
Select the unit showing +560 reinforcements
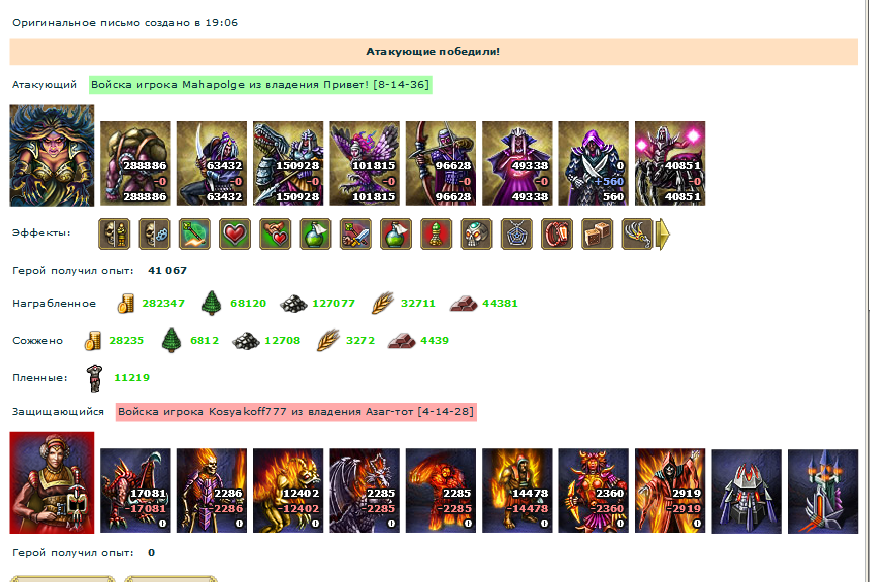click(594, 163)
